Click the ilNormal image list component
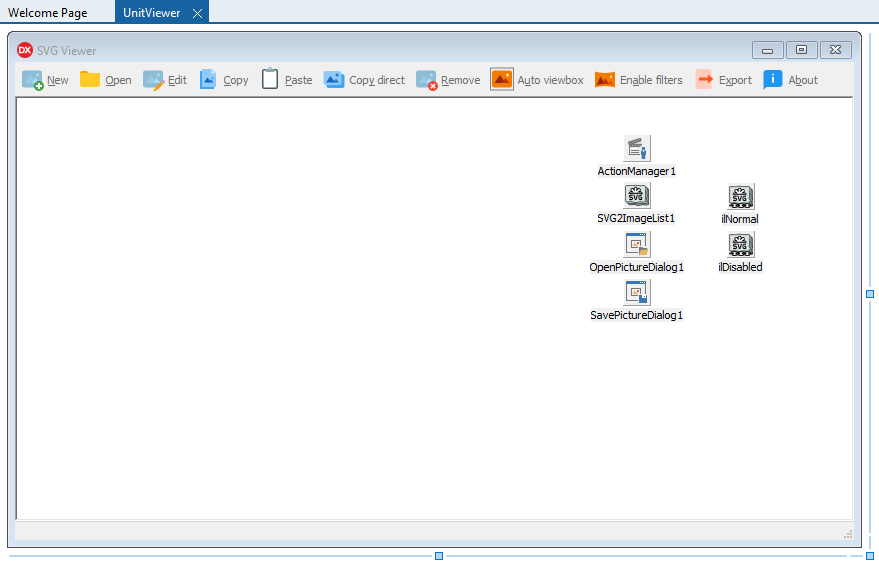879x564 pixels. coord(740,197)
